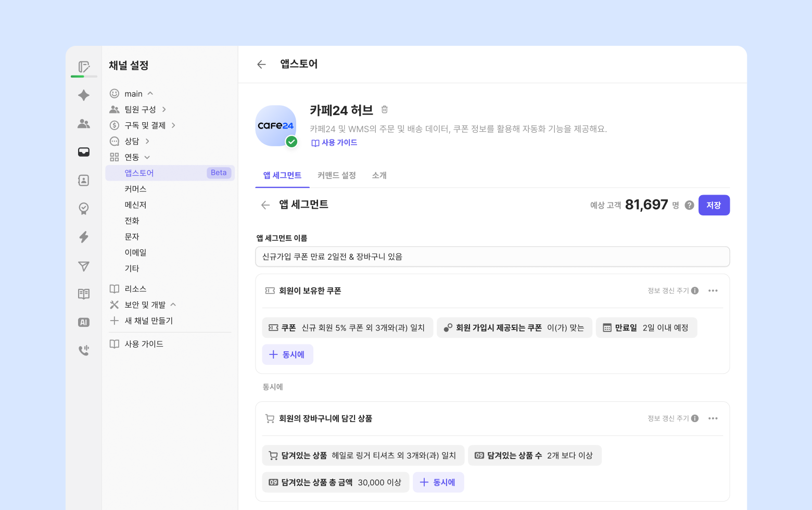Viewport: 812px width, 510px height.
Task: Switch to the 소개 tab
Action: [x=379, y=175]
